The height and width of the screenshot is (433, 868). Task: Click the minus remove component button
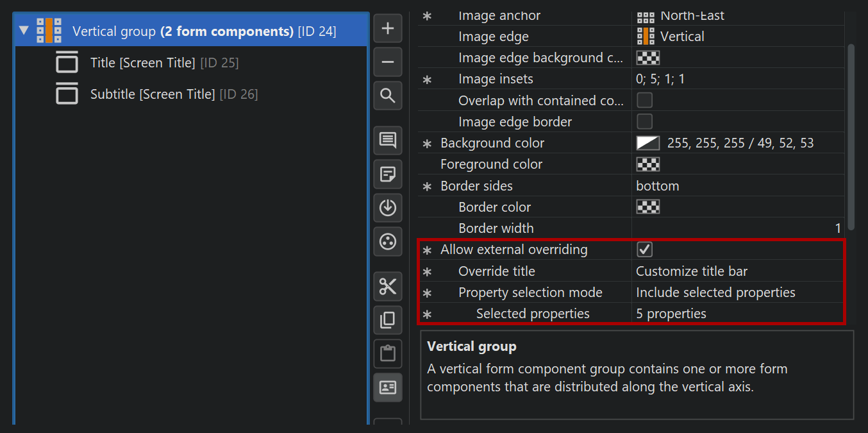point(388,62)
